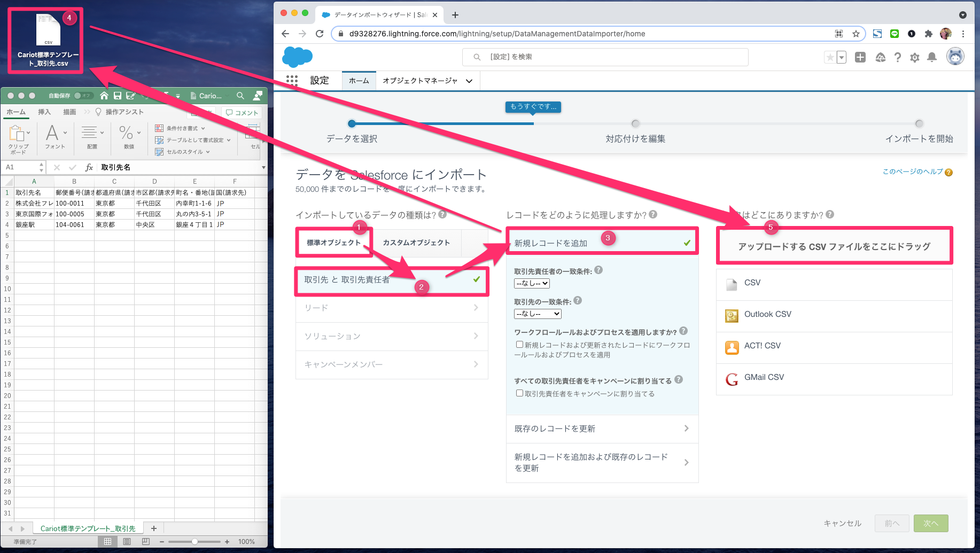Check assign contacts to campaign checkbox

pos(519,393)
